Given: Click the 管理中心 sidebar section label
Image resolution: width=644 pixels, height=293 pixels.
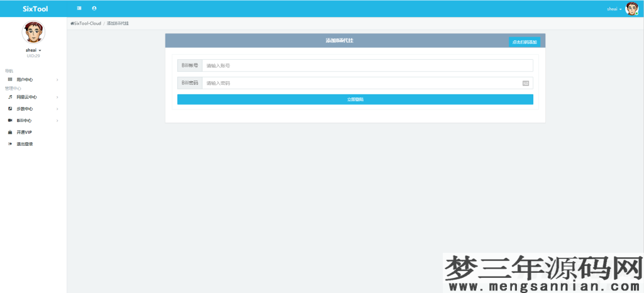Looking at the screenshot, I should (x=13, y=88).
